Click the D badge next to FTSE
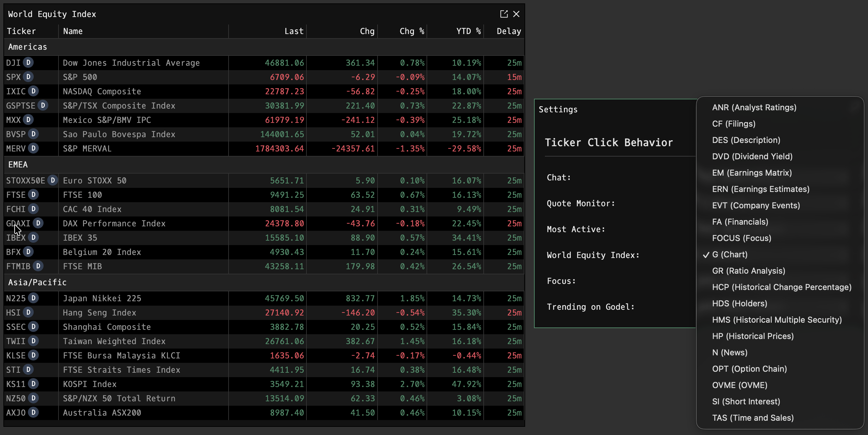This screenshot has height=435, width=868. point(33,195)
